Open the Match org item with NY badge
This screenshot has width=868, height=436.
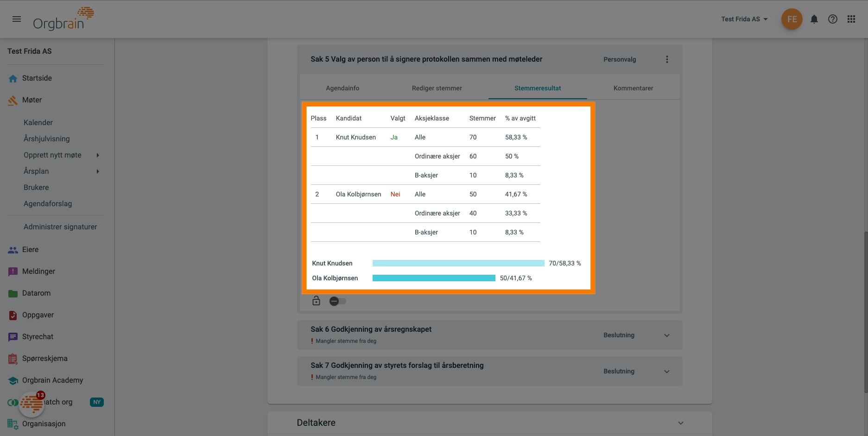coord(56,402)
